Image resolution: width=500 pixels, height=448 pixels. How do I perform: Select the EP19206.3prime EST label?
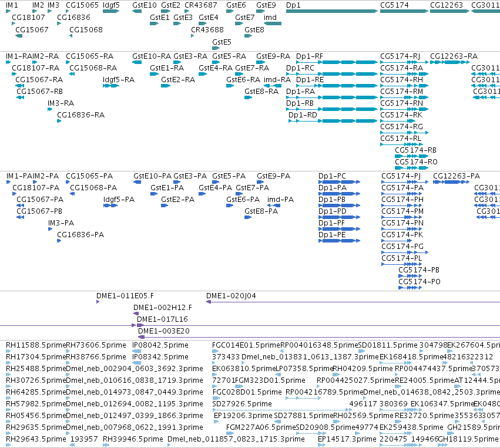point(243,416)
